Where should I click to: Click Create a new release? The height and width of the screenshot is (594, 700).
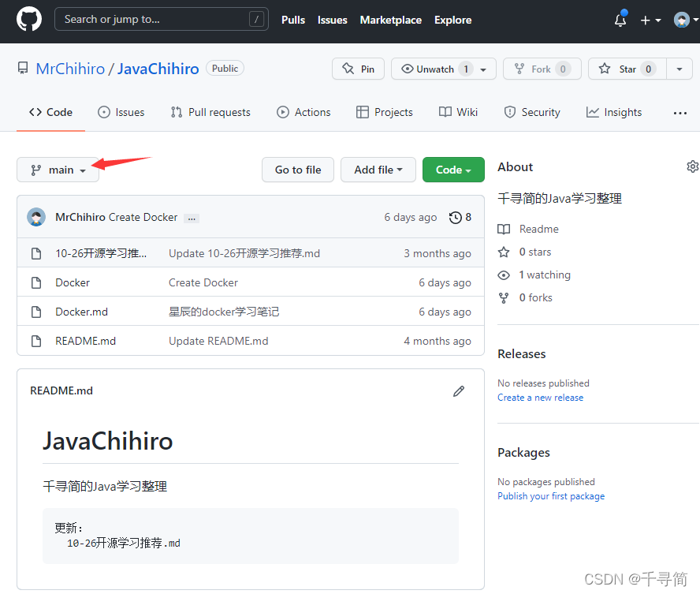click(x=540, y=398)
